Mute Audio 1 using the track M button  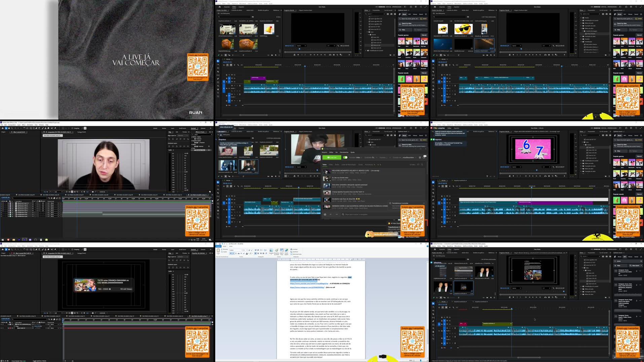pos(232,86)
